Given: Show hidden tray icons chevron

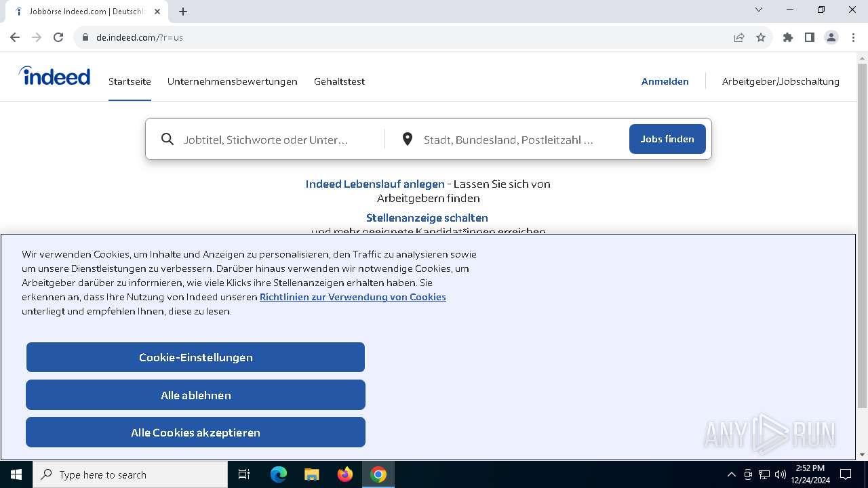Looking at the screenshot, I should tap(731, 474).
